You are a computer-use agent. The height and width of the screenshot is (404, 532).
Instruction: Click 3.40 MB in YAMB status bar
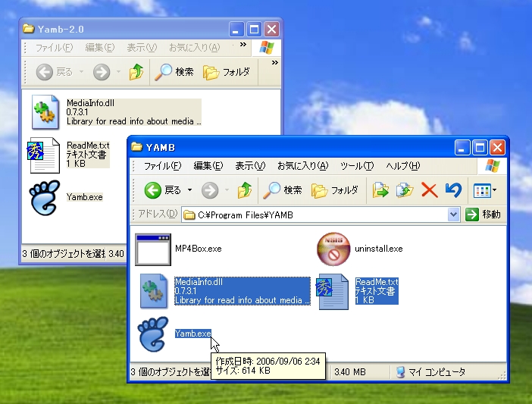350,372
